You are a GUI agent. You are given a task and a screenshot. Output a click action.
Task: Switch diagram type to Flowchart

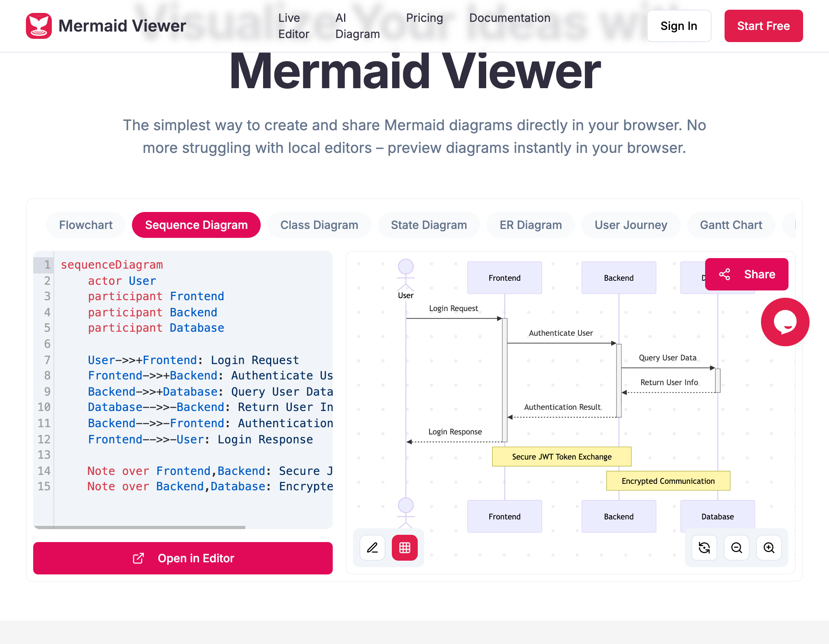85,225
